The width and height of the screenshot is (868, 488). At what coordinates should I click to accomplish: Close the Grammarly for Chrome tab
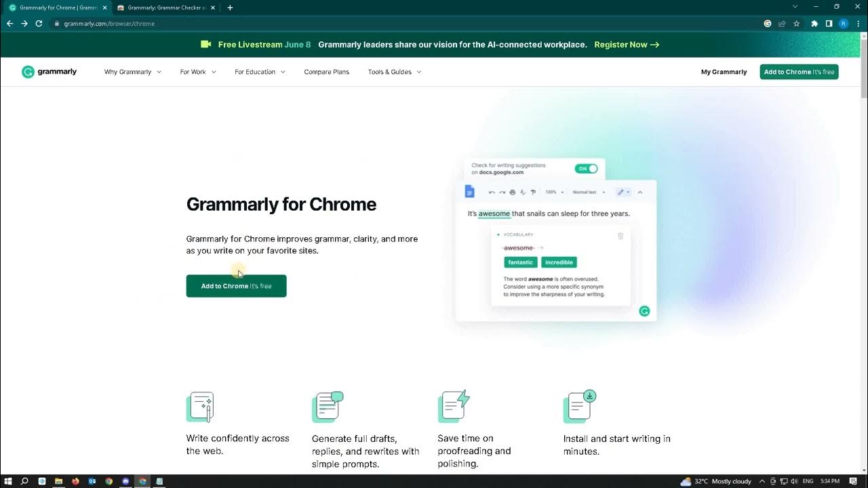[104, 7]
